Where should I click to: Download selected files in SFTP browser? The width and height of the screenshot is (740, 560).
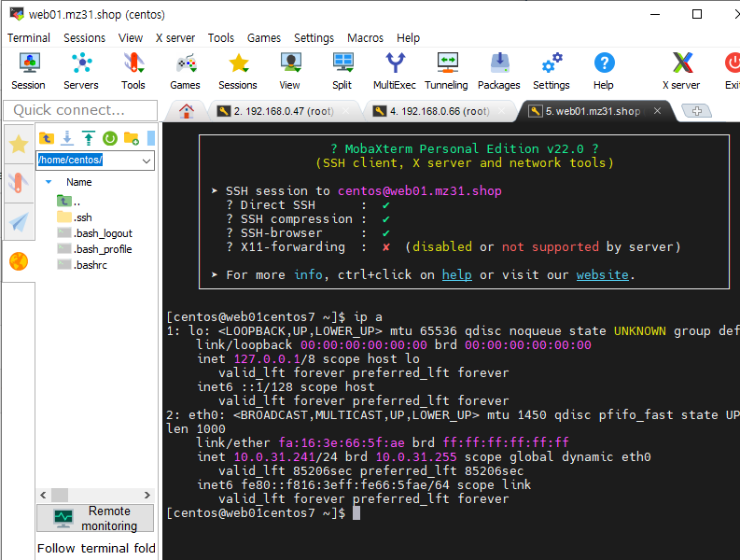[67, 138]
